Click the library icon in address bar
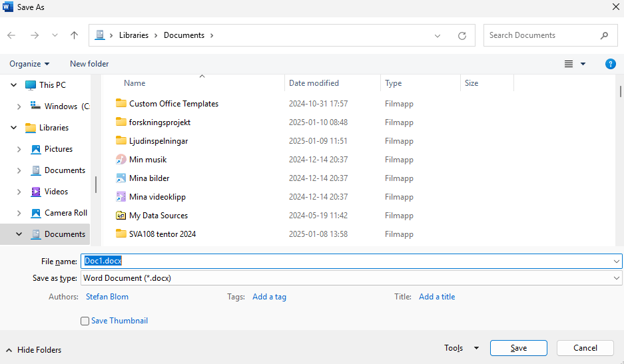 (x=100, y=35)
